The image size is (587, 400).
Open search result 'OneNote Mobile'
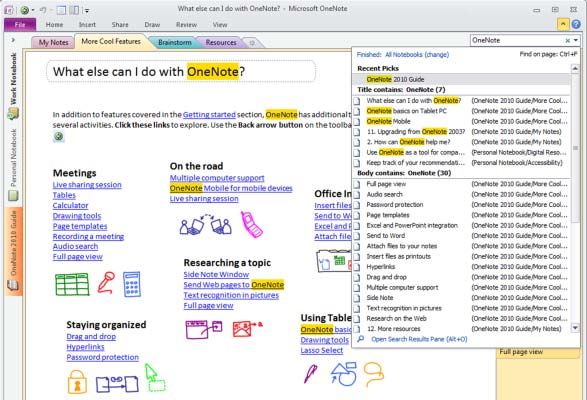[461, 121]
